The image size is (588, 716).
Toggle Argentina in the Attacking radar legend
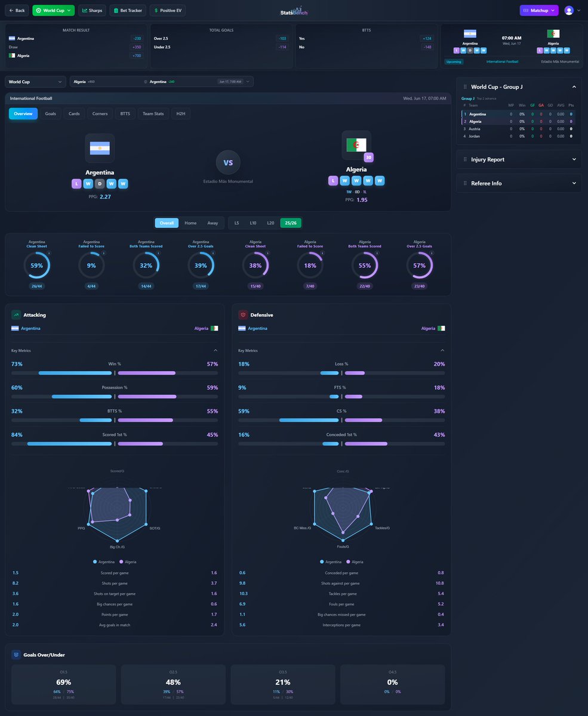pos(104,561)
